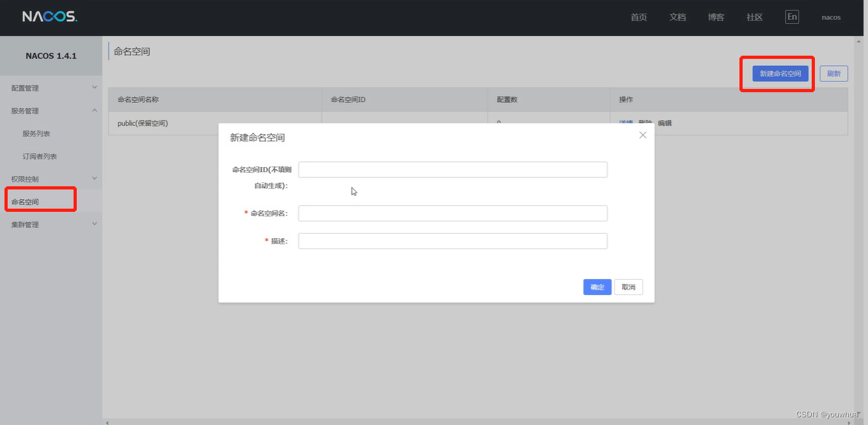Cancel dialog with 取消 button

(629, 287)
